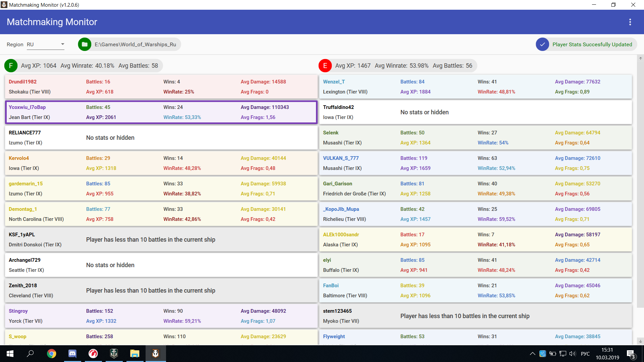Open the three-dot options menu
644x362 pixels.
click(630, 22)
